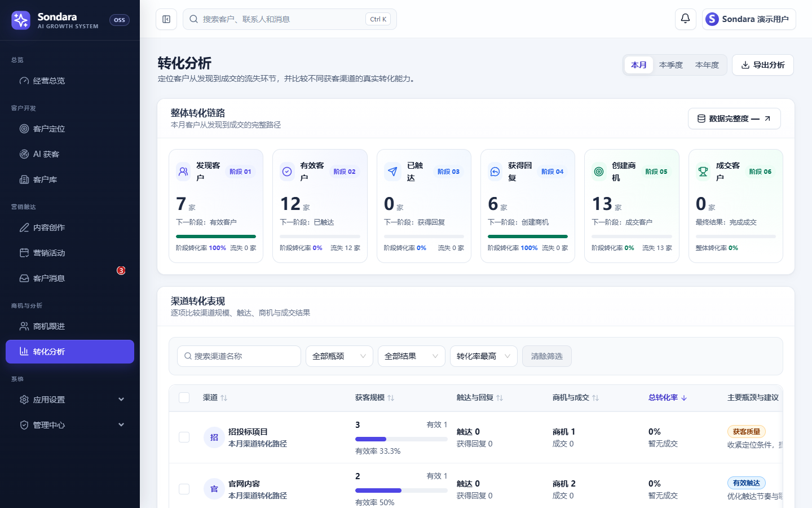The height and width of the screenshot is (508, 812).
Task: Check the 招投标项目 row checkbox
Action: 184,437
